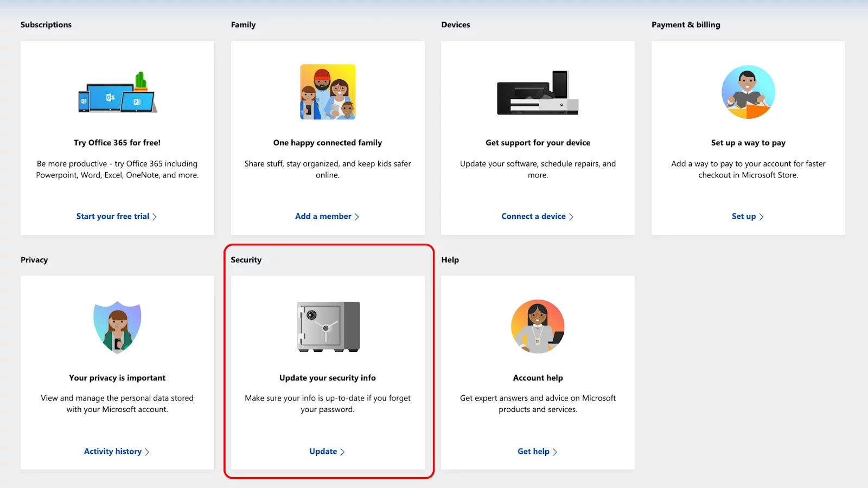Image resolution: width=868 pixels, height=488 pixels.
Task: Click the 'Get support for your device' title
Action: [x=538, y=143]
